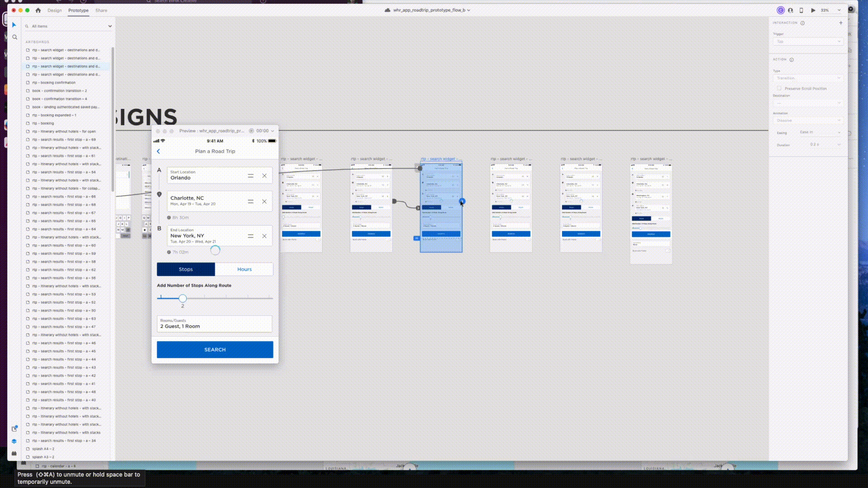Click the SEARCH button in preview

coord(215,350)
